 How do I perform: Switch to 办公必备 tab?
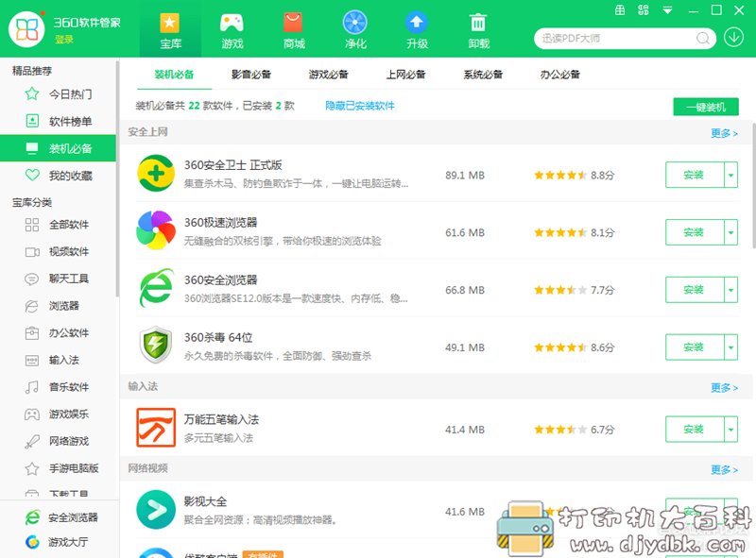[559, 75]
